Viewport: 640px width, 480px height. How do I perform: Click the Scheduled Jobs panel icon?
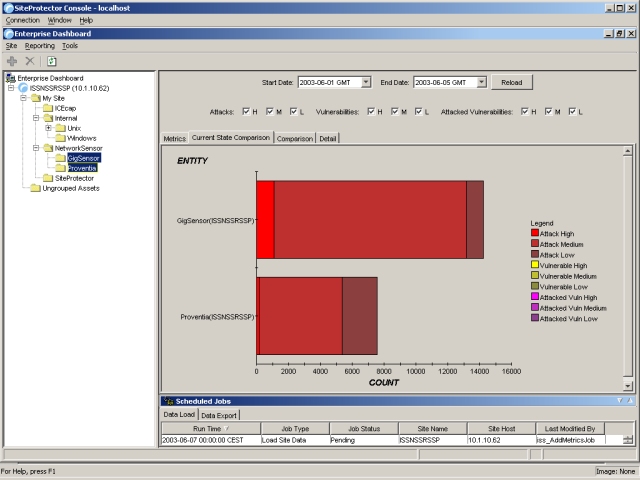click(168, 401)
